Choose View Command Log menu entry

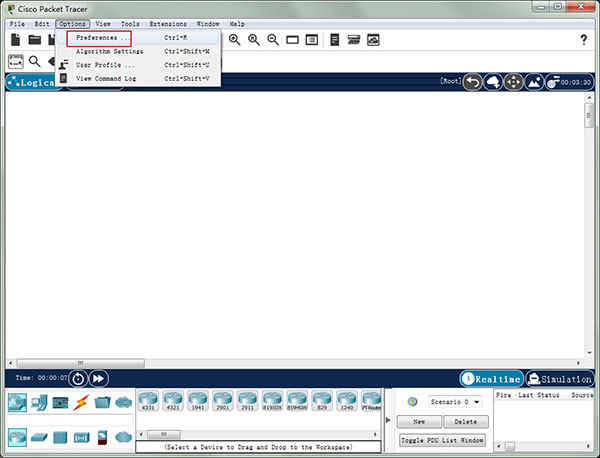(138, 78)
